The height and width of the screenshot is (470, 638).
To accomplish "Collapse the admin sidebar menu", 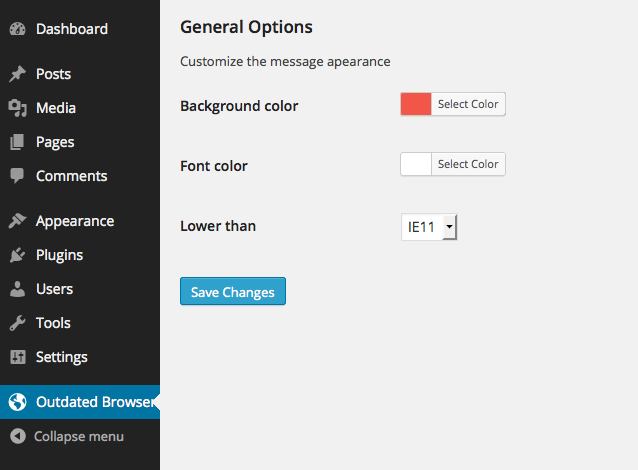I will 67,436.
